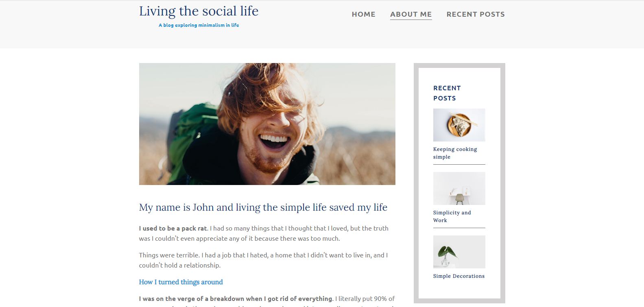The image size is (644, 307).
Task: Click the blog tagline about minimalism
Action: 199,25
